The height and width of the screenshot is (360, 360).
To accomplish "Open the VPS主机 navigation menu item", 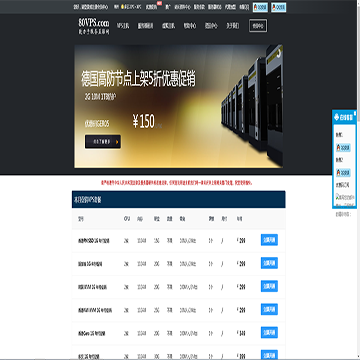I will (123, 26).
